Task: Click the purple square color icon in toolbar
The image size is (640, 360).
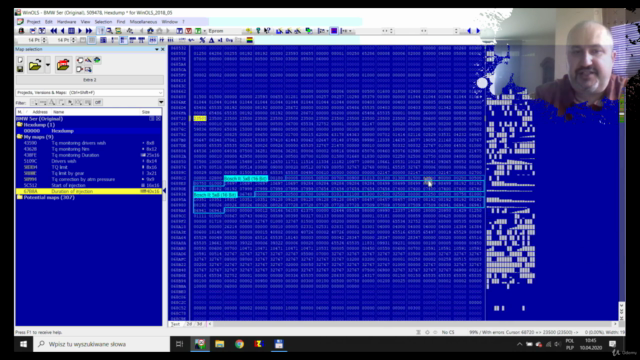Action: pos(334,31)
